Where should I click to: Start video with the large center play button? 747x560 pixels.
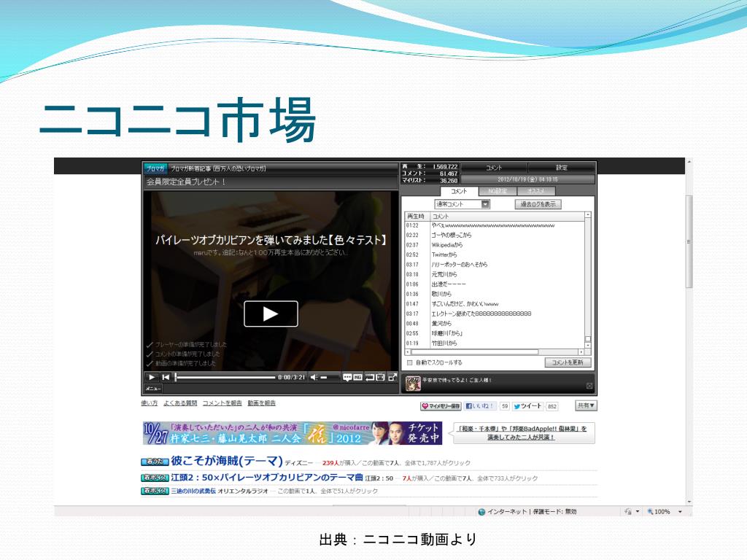point(271,314)
